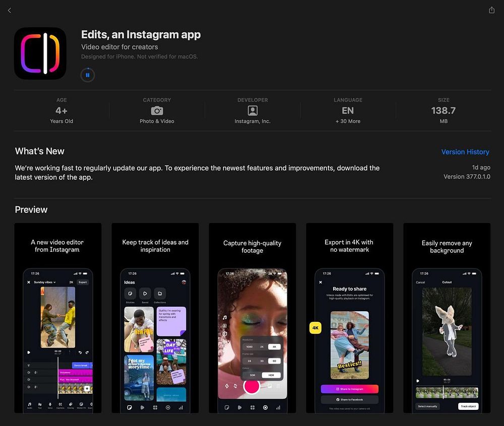504x426 pixels.
Task: Click the 'Years Old' label
Action: tap(61, 121)
